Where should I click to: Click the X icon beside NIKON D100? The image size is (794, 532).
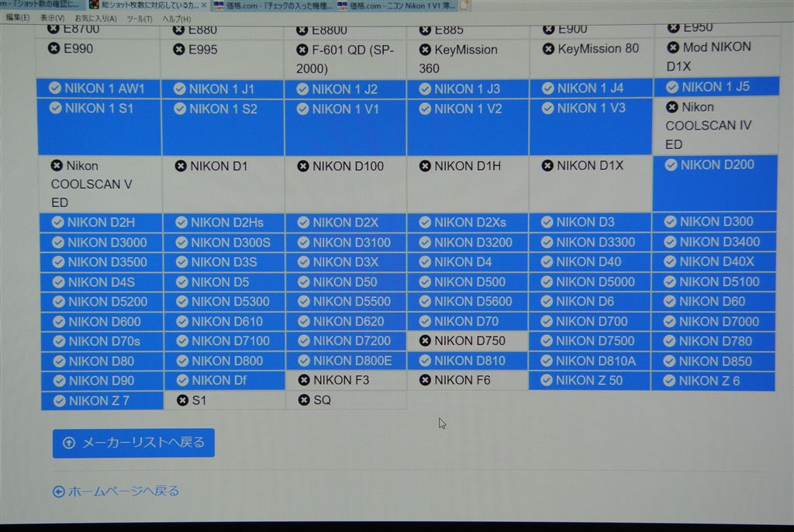[x=303, y=166]
